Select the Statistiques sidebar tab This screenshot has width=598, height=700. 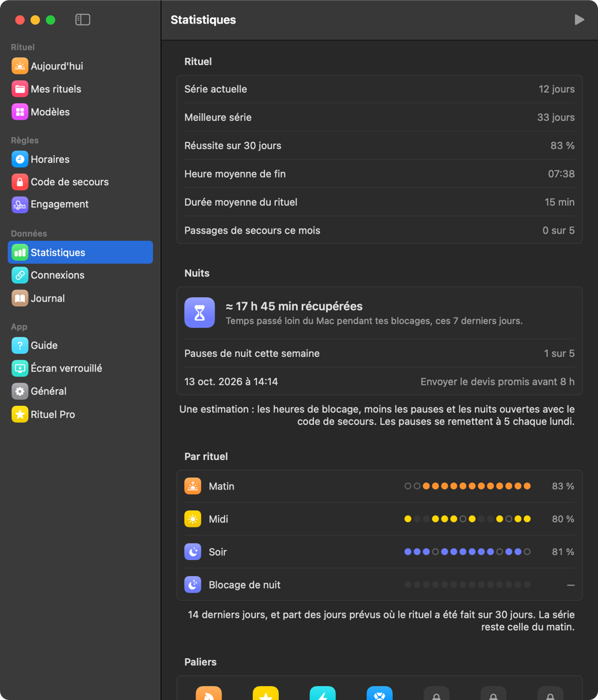[80, 252]
